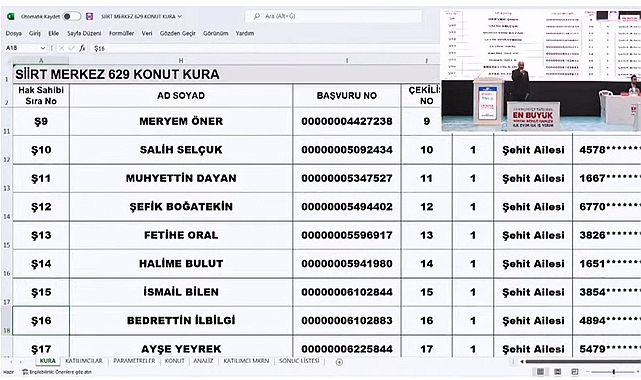The width and height of the screenshot is (641, 380).
Task: Switch to the KATILIMCI MKRN sheet tab
Action: tap(246, 361)
